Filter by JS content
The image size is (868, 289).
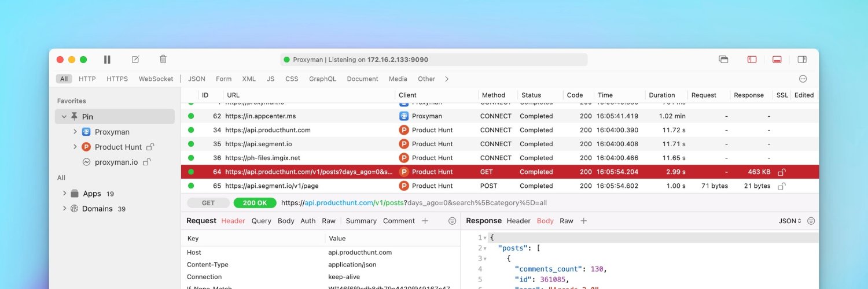[270, 79]
